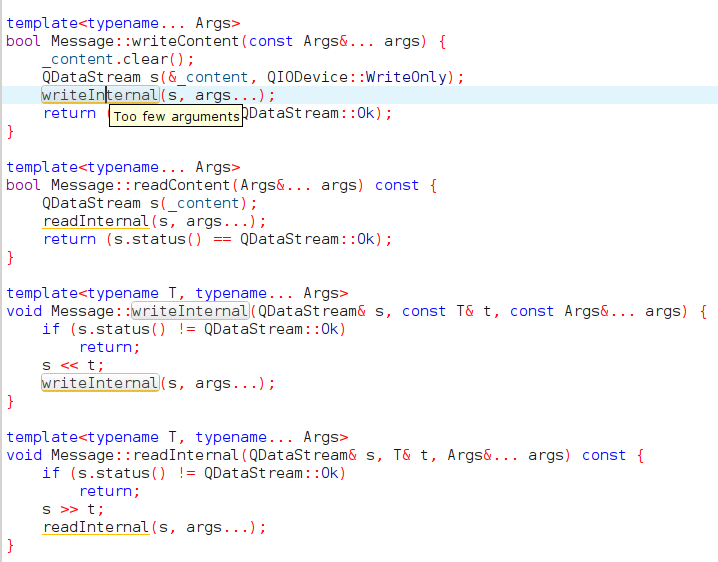Select writeInternal in the Message::writeInternal definition
The height and width of the screenshot is (562, 718).
pos(189,311)
